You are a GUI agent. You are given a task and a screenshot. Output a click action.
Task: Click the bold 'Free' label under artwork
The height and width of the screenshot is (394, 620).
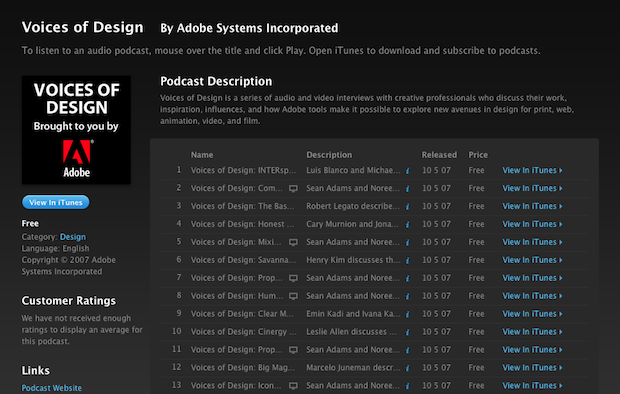(x=30, y=224)
